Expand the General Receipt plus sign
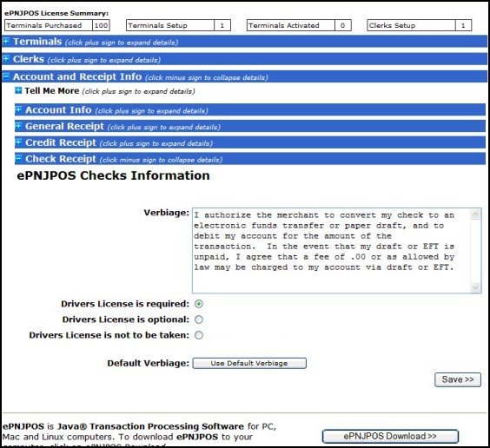 pyautogui.click(x=18, y=126)
